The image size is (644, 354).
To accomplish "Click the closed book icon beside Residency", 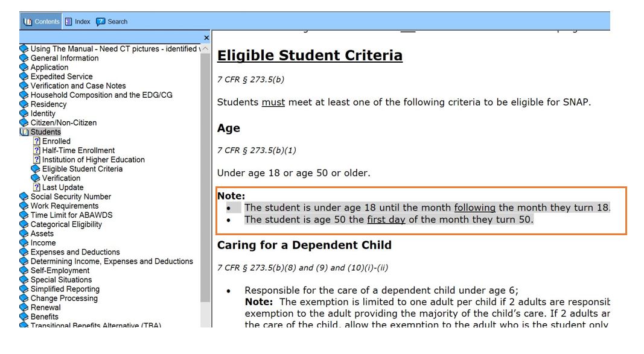I will pos(25,104).
